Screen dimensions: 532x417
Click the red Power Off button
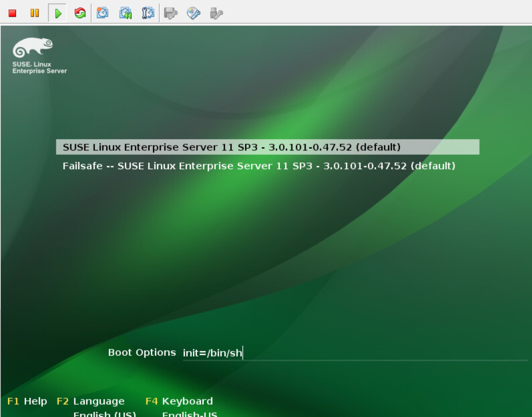pos(12,13)
